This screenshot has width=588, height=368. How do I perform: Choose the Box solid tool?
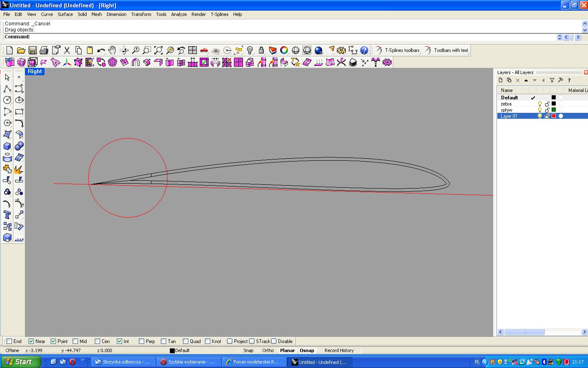click(7, 146)
